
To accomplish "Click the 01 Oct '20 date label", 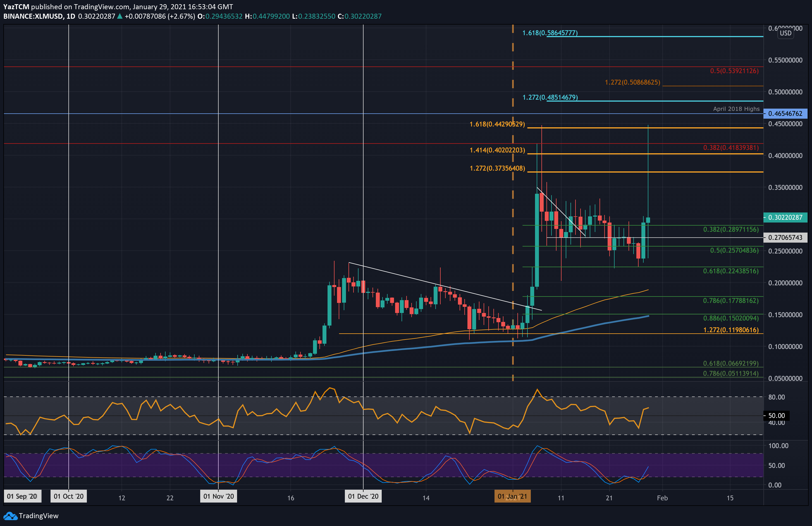I will (x=69, y=496).
